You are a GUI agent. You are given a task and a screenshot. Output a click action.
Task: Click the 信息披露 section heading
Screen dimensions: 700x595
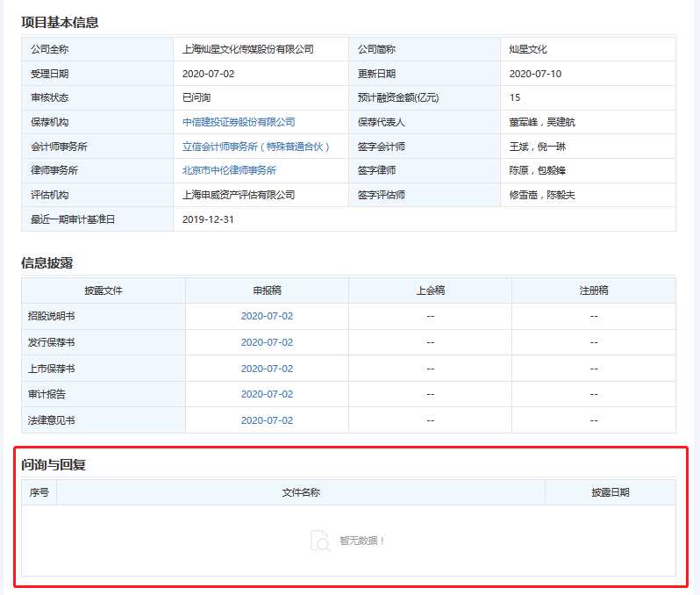click(46, 263)
